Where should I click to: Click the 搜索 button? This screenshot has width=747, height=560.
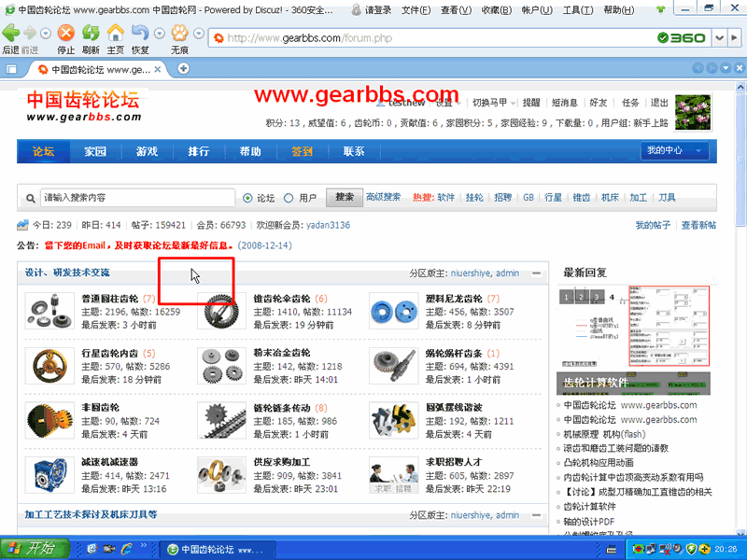[344, 197]
